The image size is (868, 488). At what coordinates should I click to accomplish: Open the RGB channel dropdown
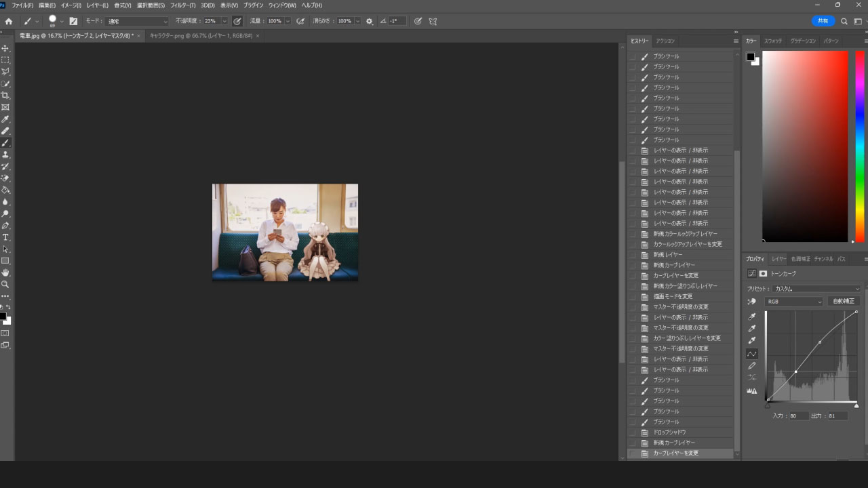pyautogui.click(x=793, y=302)
